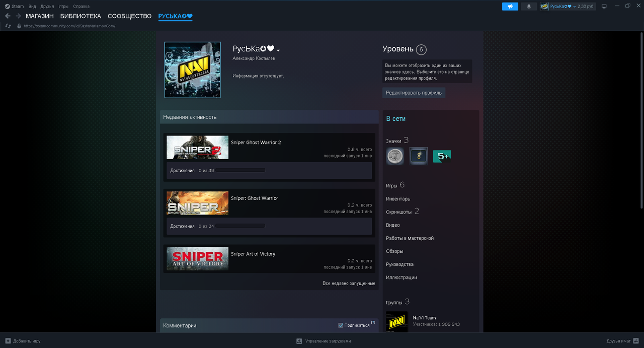This screenshot has width=644, height=348.
Task: Click the Редактировать профиль button
Action: (414, 93)
